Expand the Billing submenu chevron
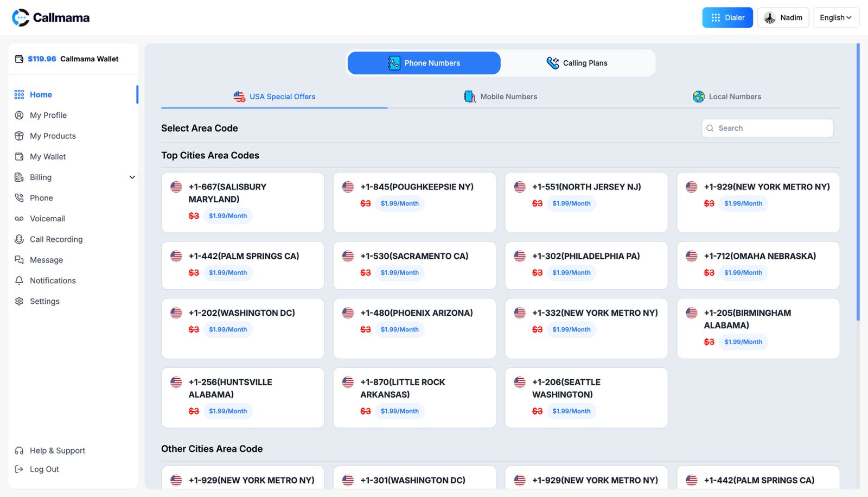 (x=132, y=177)
